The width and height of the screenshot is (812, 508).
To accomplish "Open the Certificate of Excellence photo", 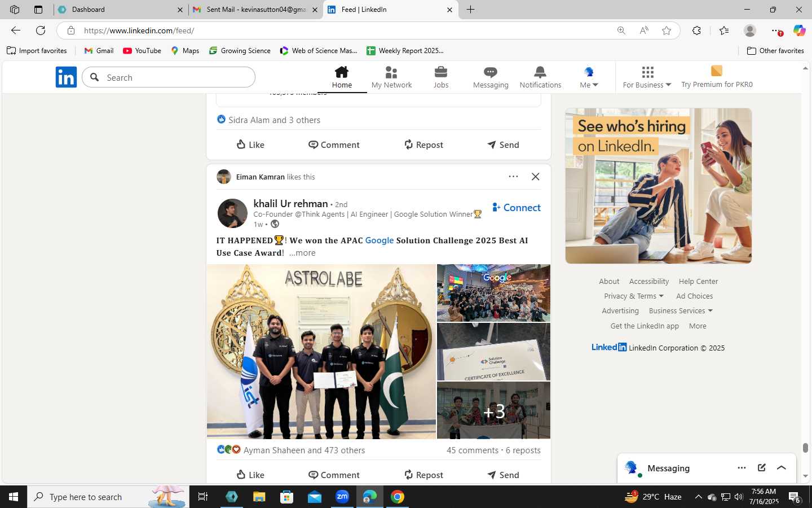I will pos(493,352).
